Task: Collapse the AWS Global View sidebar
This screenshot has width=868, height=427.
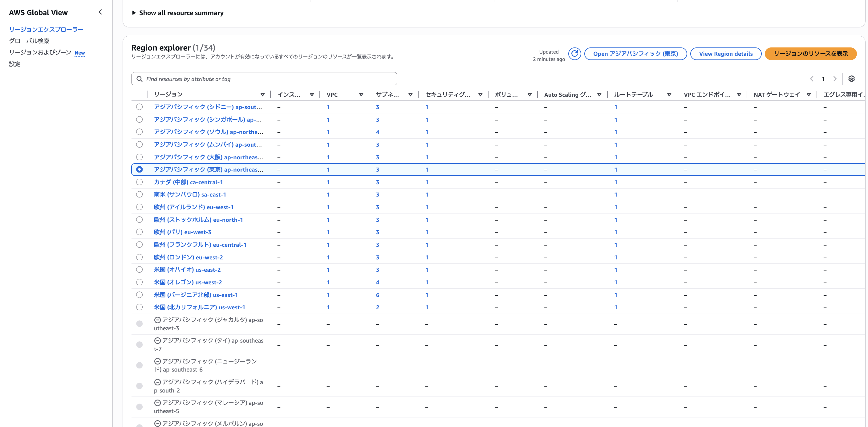Action: click(100, 12)
